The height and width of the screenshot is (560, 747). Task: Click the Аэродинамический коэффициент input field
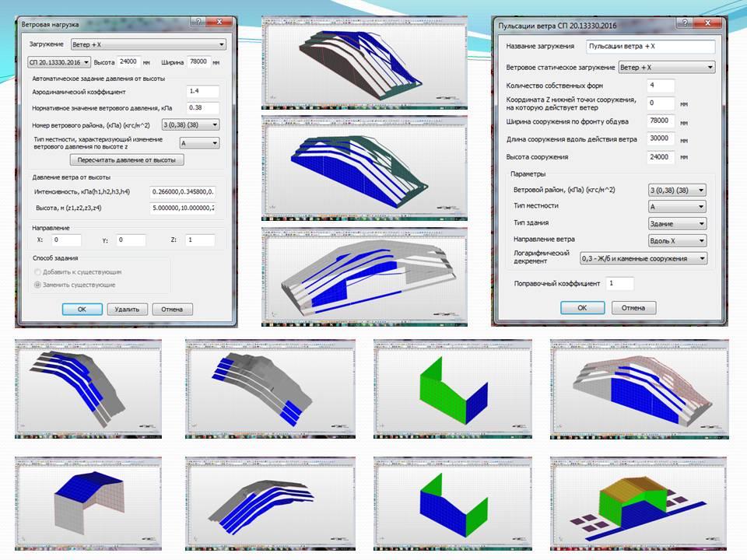click(203, 91)
